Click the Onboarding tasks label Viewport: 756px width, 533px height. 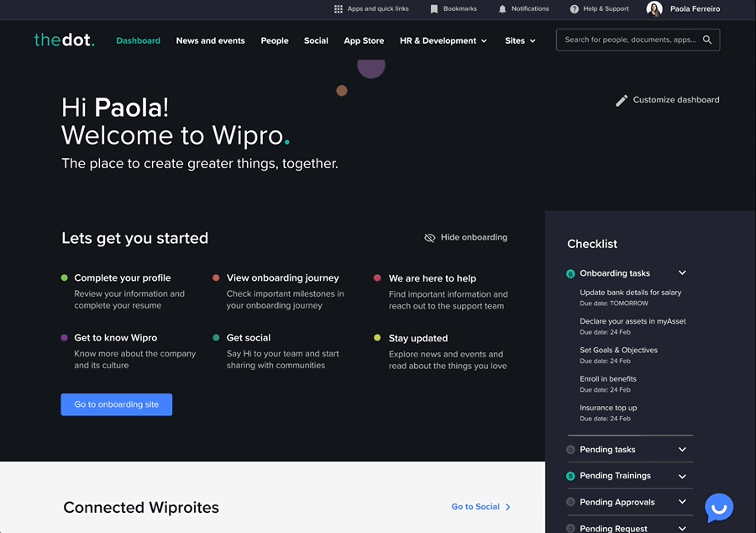point(615,273)
